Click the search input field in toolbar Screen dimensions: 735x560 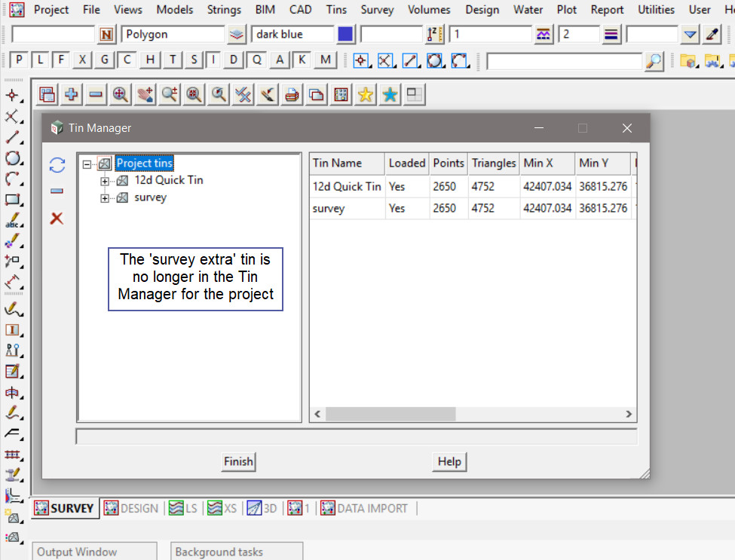pyautogui.click(x=565, y=61)
